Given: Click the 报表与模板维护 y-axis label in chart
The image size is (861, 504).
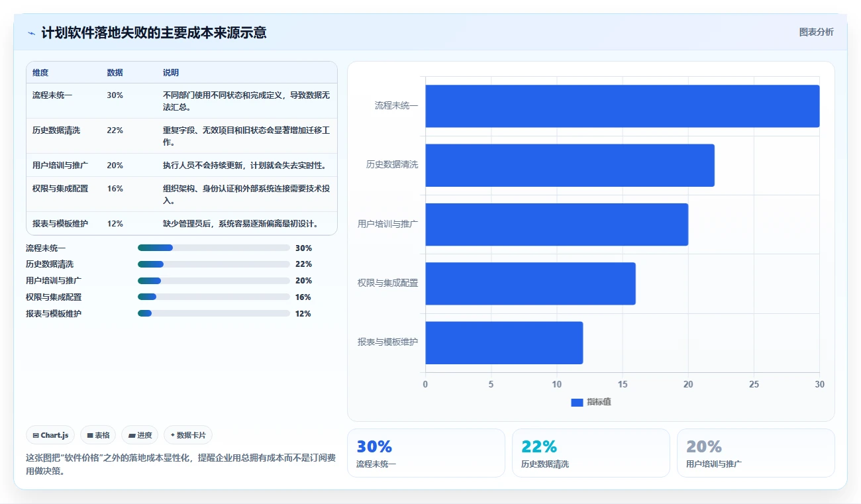Looking at the screenshot, I should click(x=388, y=342).
